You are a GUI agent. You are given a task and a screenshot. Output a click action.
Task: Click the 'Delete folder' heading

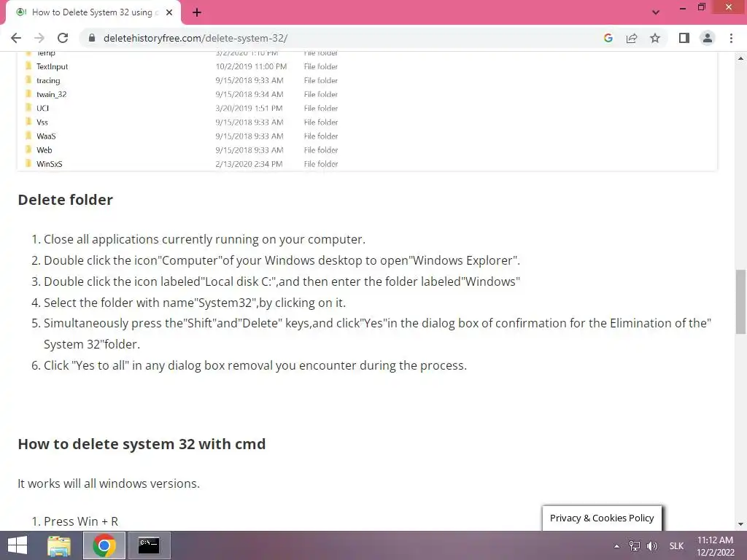click(65, 200)
